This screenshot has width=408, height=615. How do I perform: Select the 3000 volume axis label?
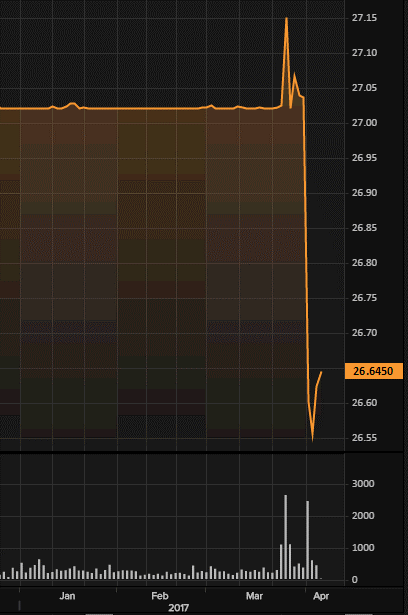[x=363, y=484]
